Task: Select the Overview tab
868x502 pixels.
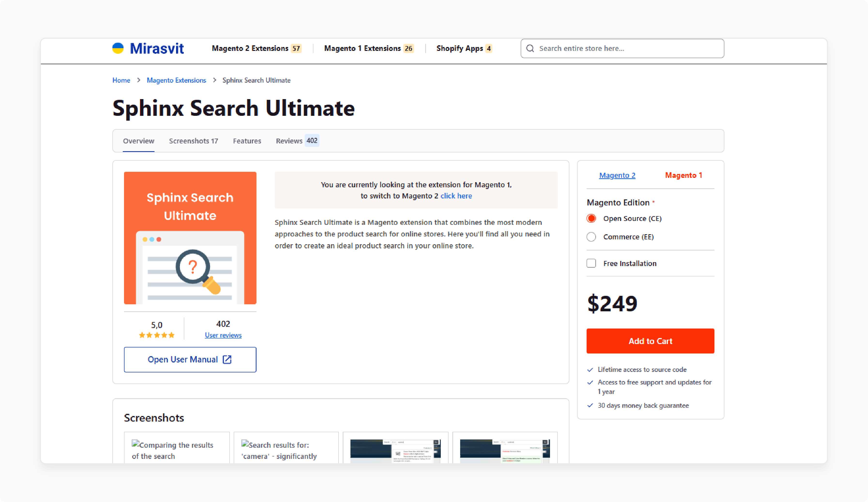Action: click(139, 141)
